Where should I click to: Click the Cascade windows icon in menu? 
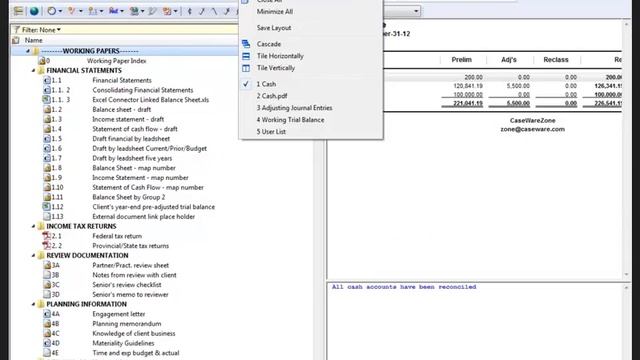pyautogui.click(x=246, y=44)
